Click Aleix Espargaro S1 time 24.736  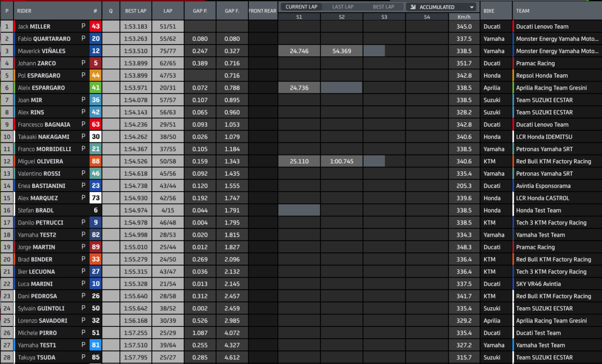299,88
